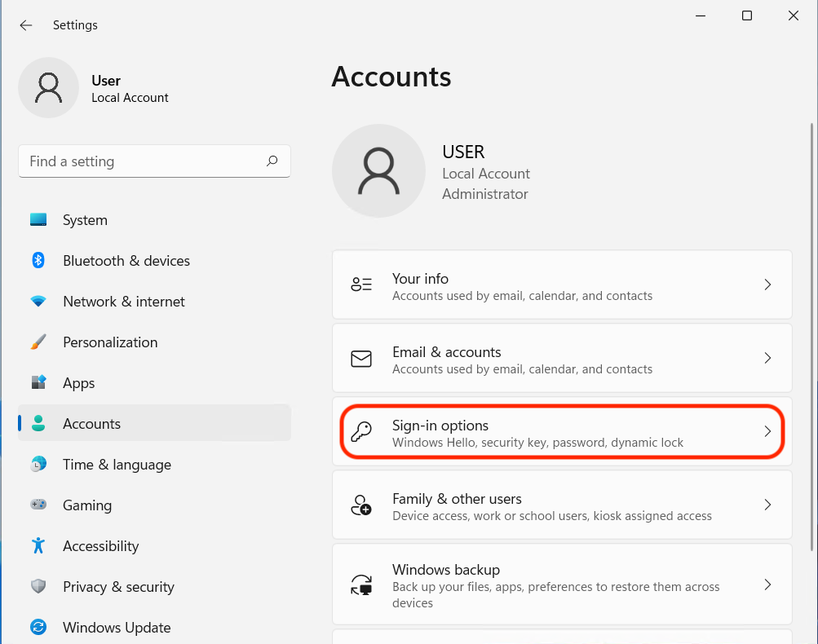
Task: Open Email & accounts via right chevron
Action: tap(767, 358)
